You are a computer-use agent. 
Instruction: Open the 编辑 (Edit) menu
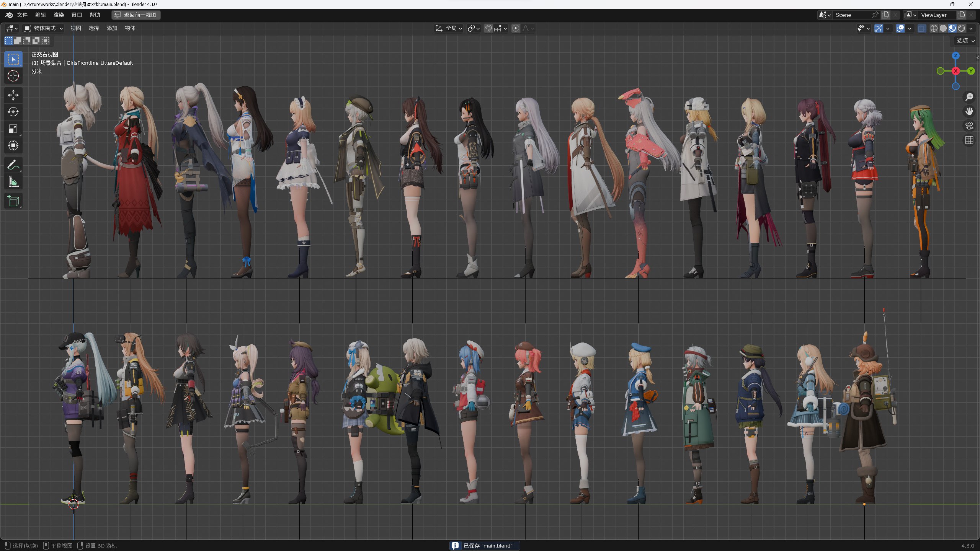pyautogui.click(x=40, y=15)
